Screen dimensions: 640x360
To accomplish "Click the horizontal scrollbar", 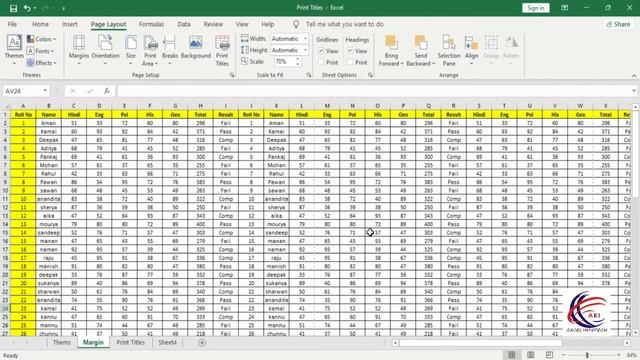I will pyautogui.click(x=481, y=343).
